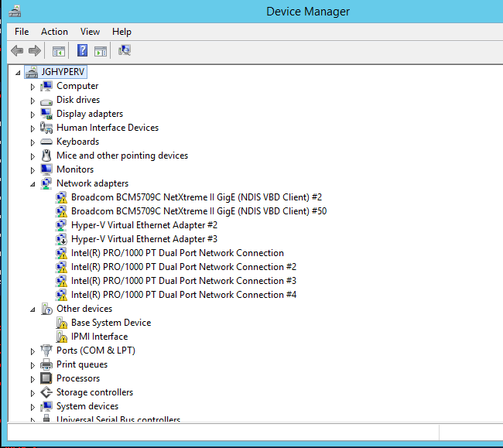
Task: Select Broadcom BCM5709C NetXtreme II GigE #50
Action: tap(198, 211)
